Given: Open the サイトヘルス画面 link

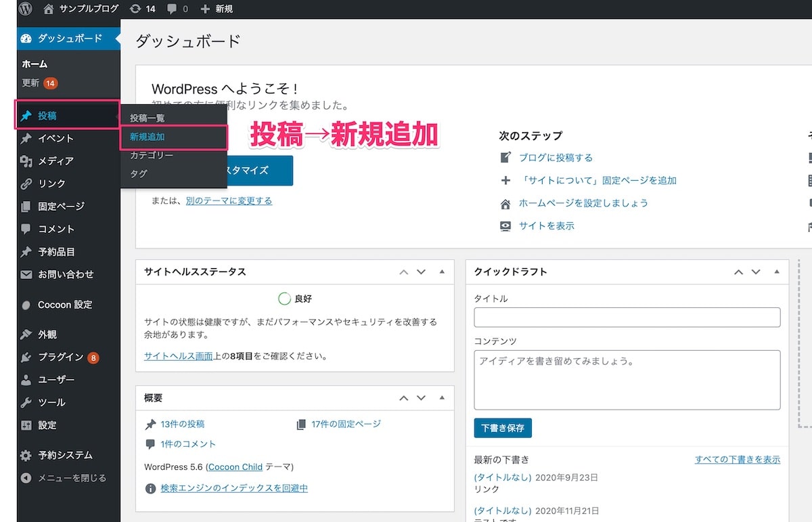Looking at the screenshot, I should tap(179, 355).
